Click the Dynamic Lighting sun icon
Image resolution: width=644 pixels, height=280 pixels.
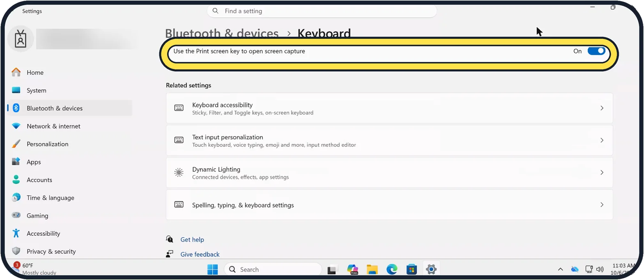pos(179,172)
